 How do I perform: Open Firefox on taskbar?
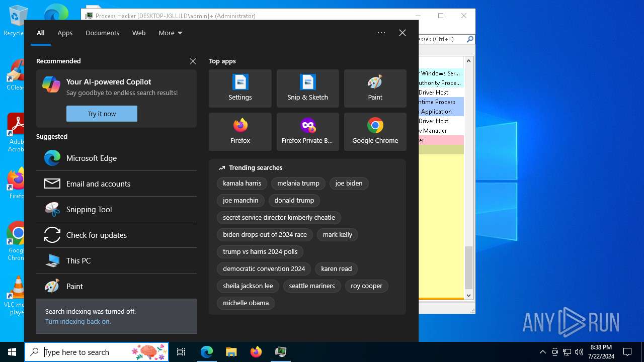[256, 352]
